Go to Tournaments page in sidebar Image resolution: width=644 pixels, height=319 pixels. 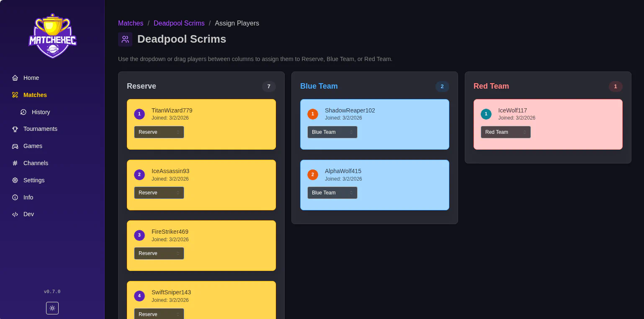[x=40, y=129]
